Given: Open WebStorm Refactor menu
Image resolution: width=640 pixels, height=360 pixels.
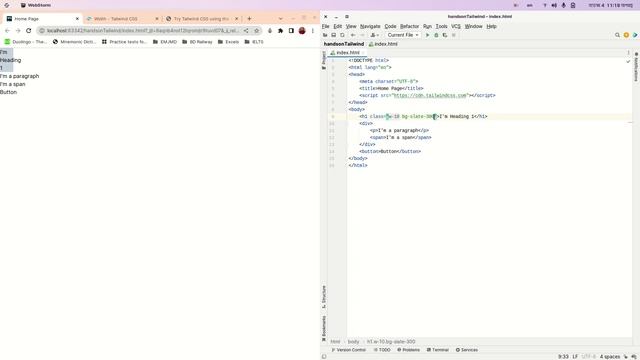Looking at the screenshot, I should [x=409, y=26].
